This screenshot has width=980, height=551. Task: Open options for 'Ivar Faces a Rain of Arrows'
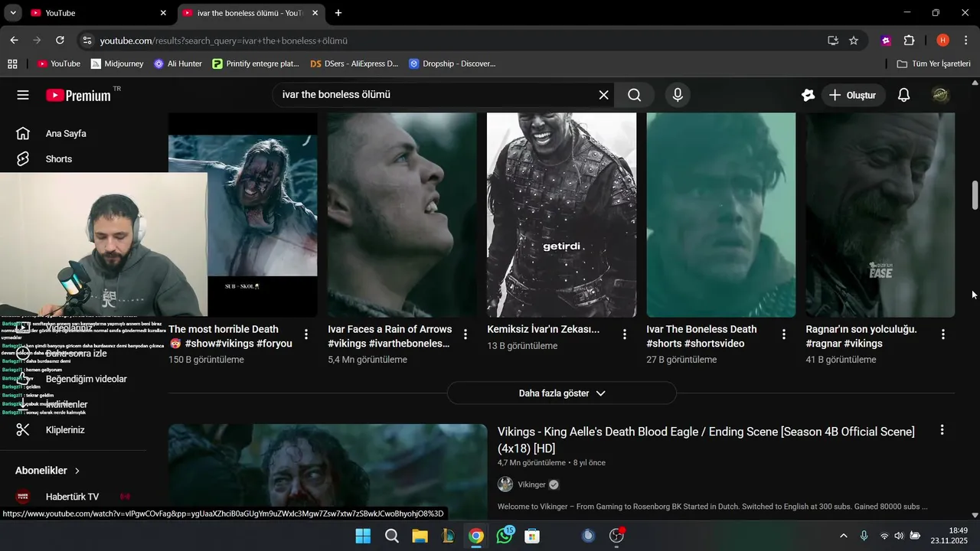pos(465,334)
